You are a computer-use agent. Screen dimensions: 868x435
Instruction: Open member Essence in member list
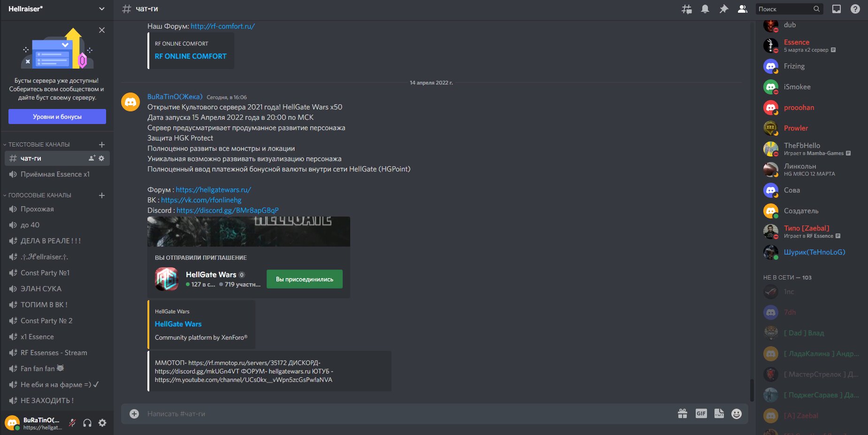(812, 46)
